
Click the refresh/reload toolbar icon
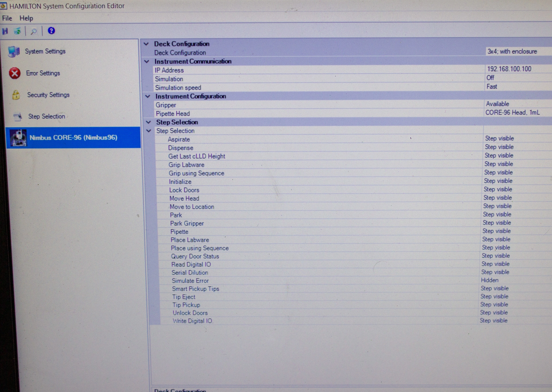point(18,31)
